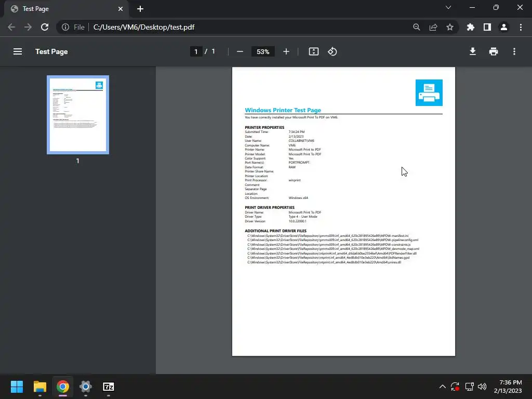Show hidden system tray icons
The height and width of the screenshot is (399, 532).
[x=443, y=387]
